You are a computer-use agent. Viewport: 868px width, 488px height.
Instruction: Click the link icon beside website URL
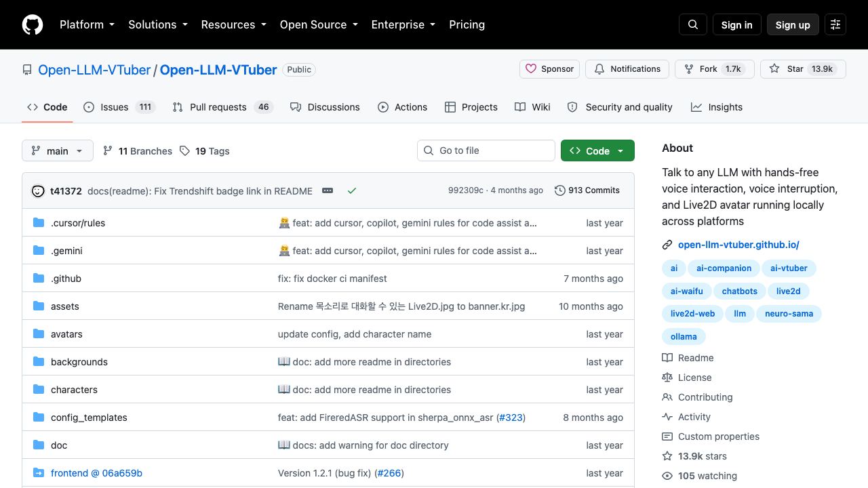[x=667, y=245]
